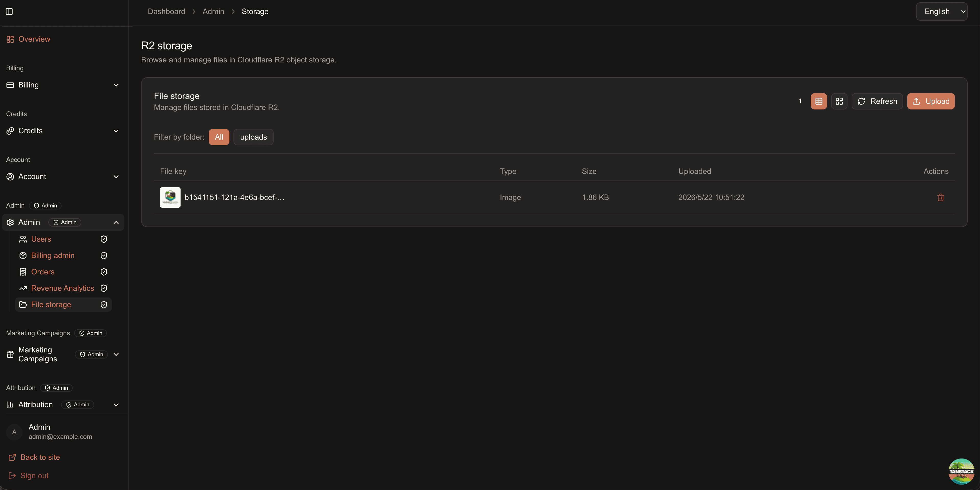Click file key b1541151-121a-4e6a-bcef text

point(234,197)
